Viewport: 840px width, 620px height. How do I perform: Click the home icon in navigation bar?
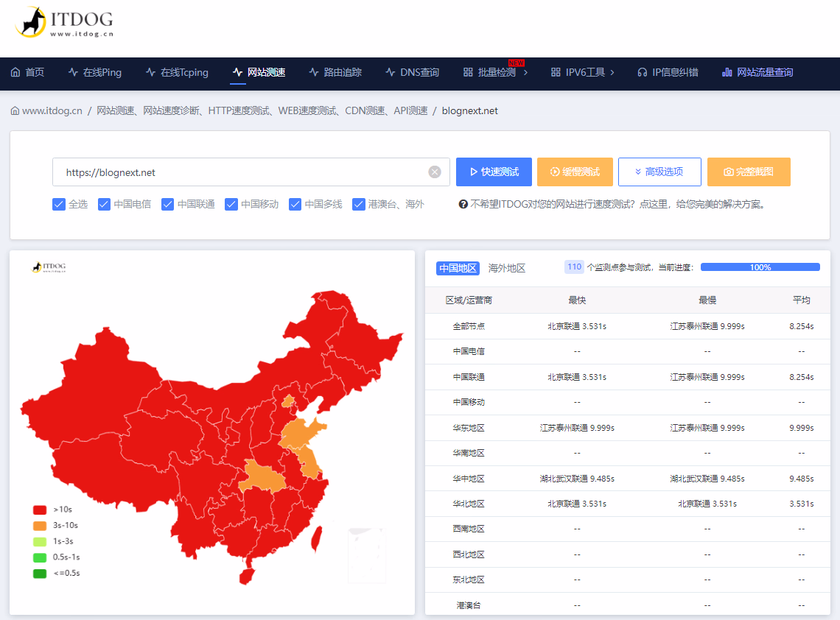15,72
